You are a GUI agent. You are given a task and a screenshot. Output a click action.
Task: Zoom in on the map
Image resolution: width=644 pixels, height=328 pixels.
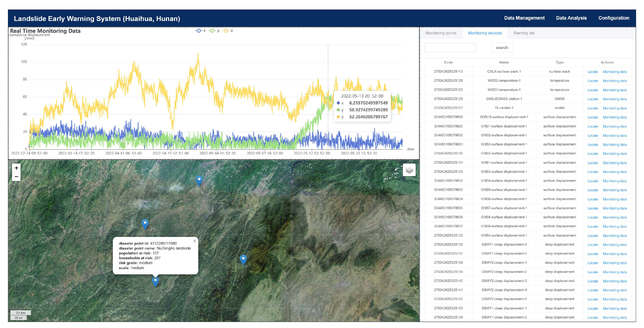click(16, 168)
